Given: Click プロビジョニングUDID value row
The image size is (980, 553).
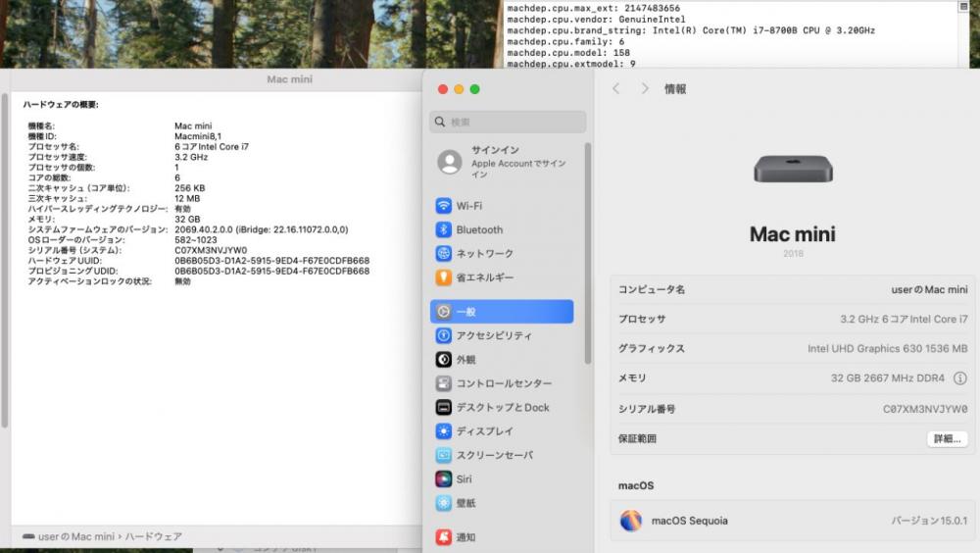Looking at the screenshot, I should (271, 271).
